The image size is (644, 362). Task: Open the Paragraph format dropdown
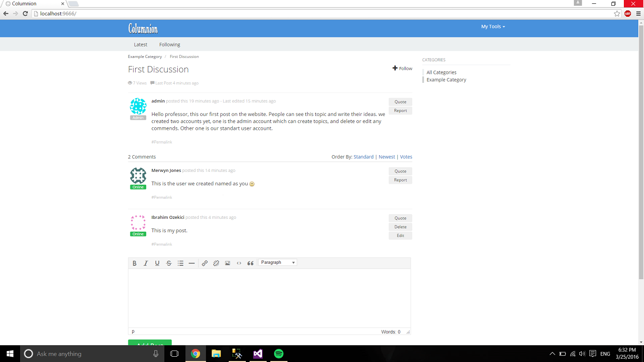(278, 262)
